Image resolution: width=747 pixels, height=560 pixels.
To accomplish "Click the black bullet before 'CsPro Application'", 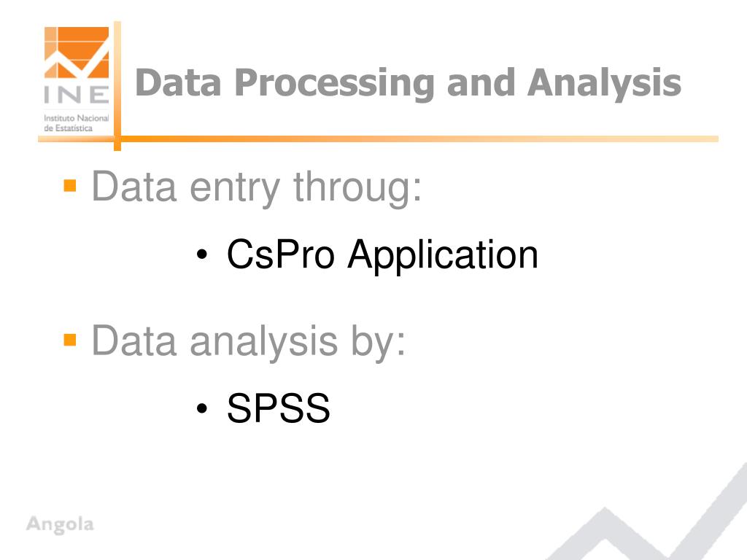I will click(202, 254).
